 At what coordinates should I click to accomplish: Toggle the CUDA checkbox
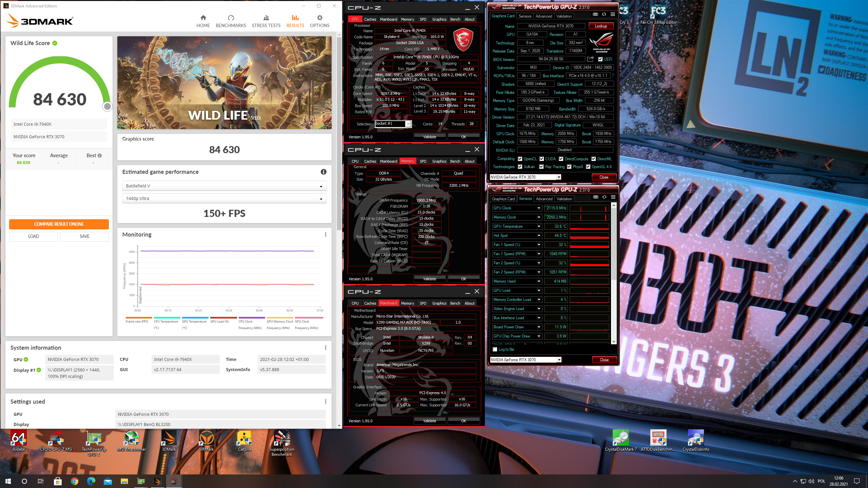tap(542, 159)
